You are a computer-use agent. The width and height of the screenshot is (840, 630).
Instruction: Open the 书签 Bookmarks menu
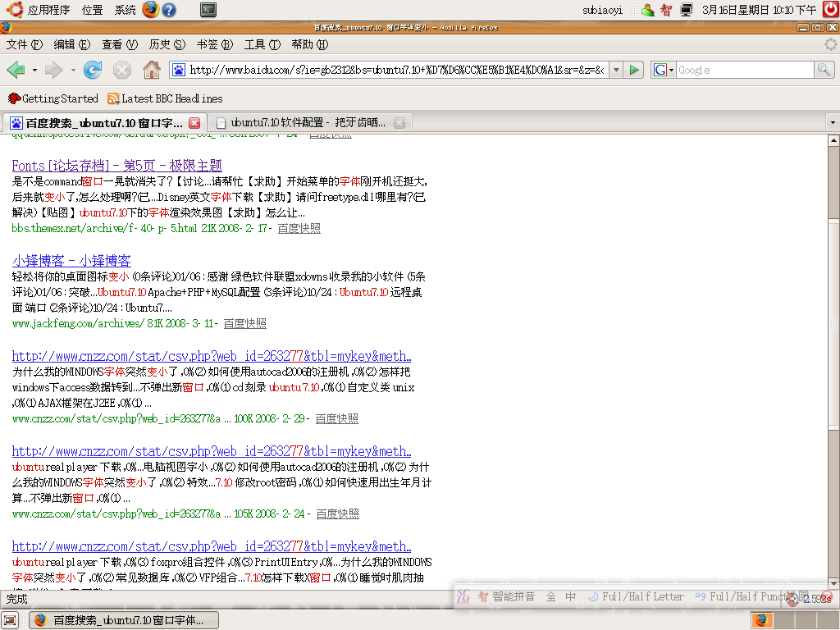coord(215,44)
